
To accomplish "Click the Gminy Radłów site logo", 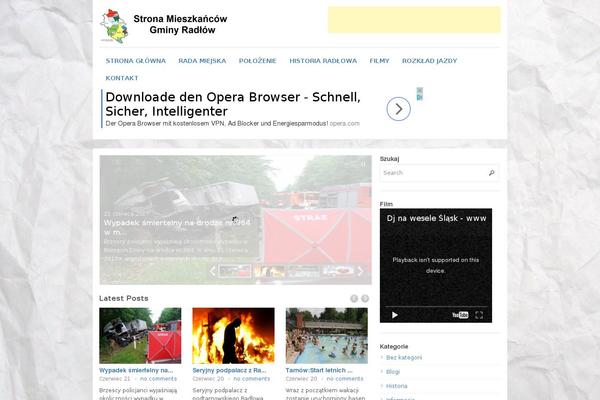I will pyautogui.click(x=164, y=25).
